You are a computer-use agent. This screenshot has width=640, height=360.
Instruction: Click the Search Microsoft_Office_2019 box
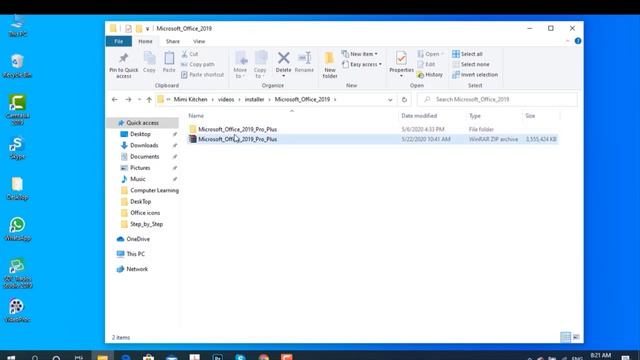[x=497, y=100]
